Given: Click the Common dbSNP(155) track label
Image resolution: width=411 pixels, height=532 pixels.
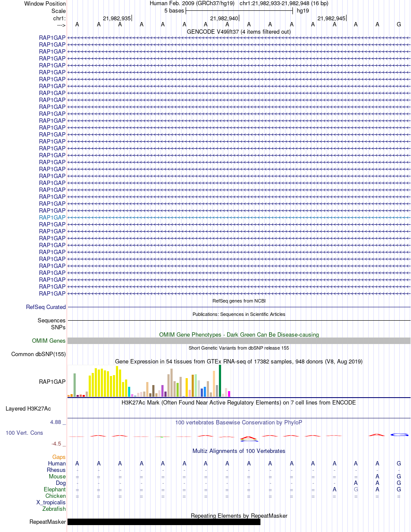Looking at the screenshot, I should [x=39, y=354].
